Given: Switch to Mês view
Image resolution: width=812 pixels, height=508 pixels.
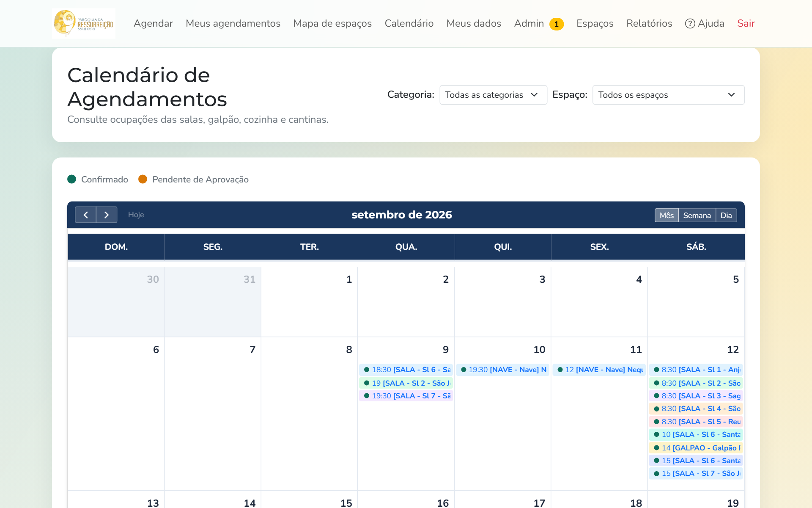Looking at the screenshot, I should coord(667,215).
